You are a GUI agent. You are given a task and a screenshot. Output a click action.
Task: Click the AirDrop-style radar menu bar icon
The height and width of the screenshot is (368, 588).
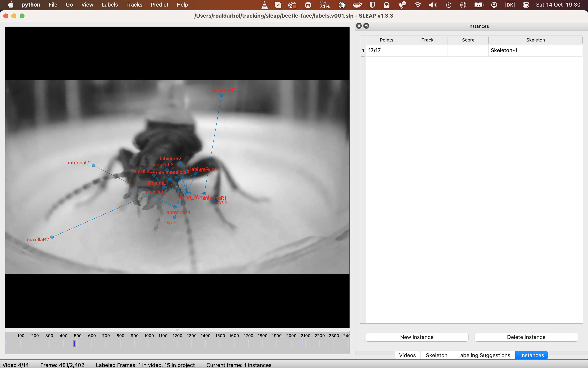click(x=463, y=5)
